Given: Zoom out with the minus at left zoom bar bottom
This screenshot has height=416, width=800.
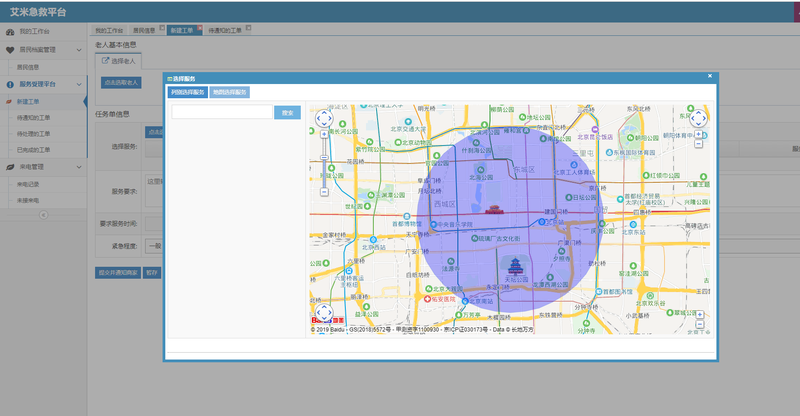Looking at the screenshot, I should coord(324,192).
